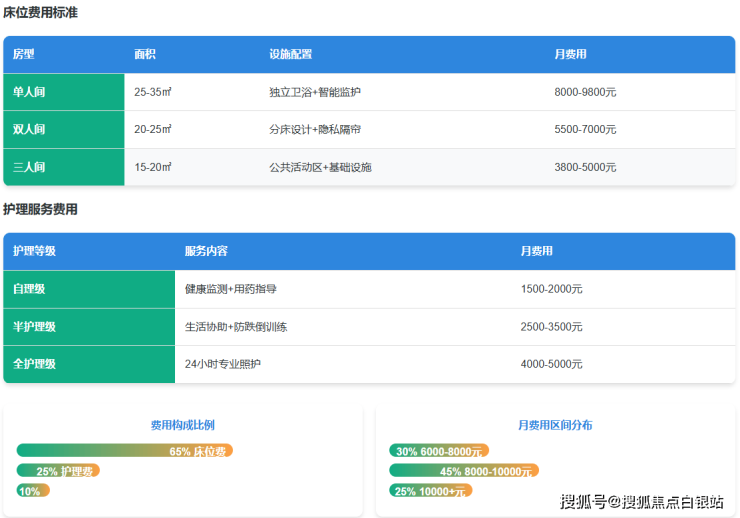Click the 费用构成比例 card title
740x518 pixels.
pyautogui.click(x=182, y=425)
